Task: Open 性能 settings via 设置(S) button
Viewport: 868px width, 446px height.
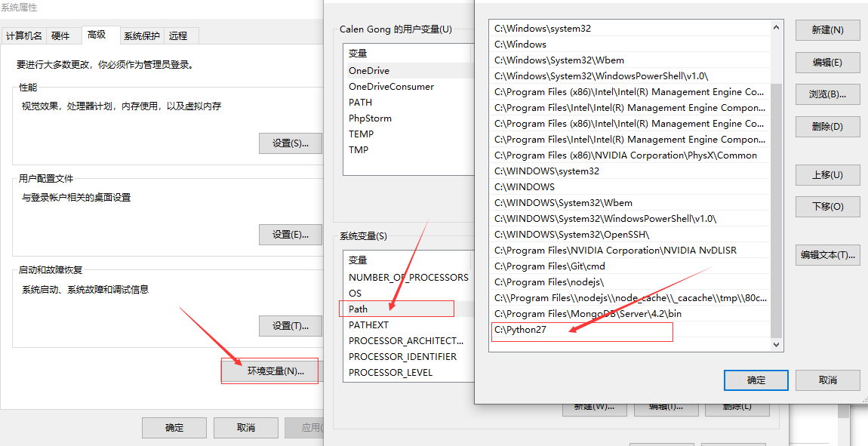Action: [x=290, y=143]
